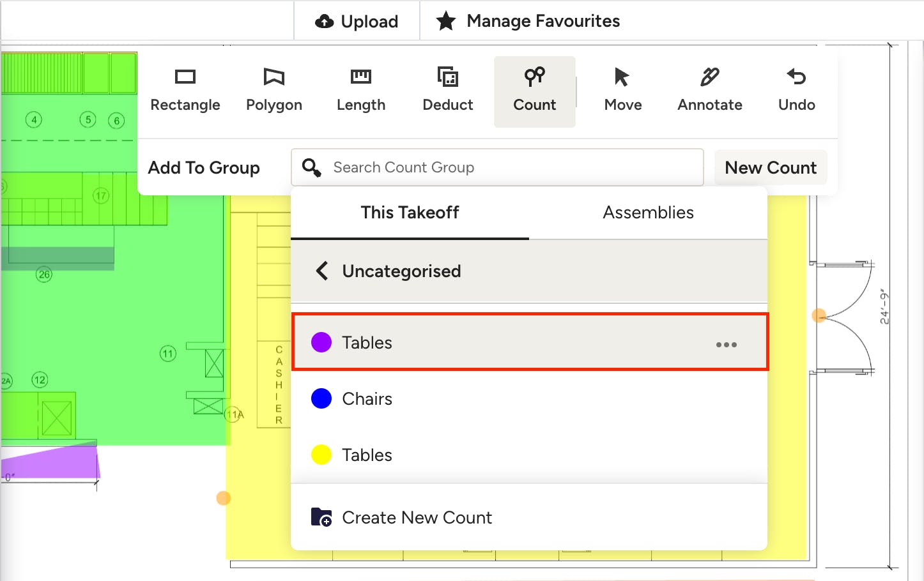Click the Upload button

(x=357, y=21)
